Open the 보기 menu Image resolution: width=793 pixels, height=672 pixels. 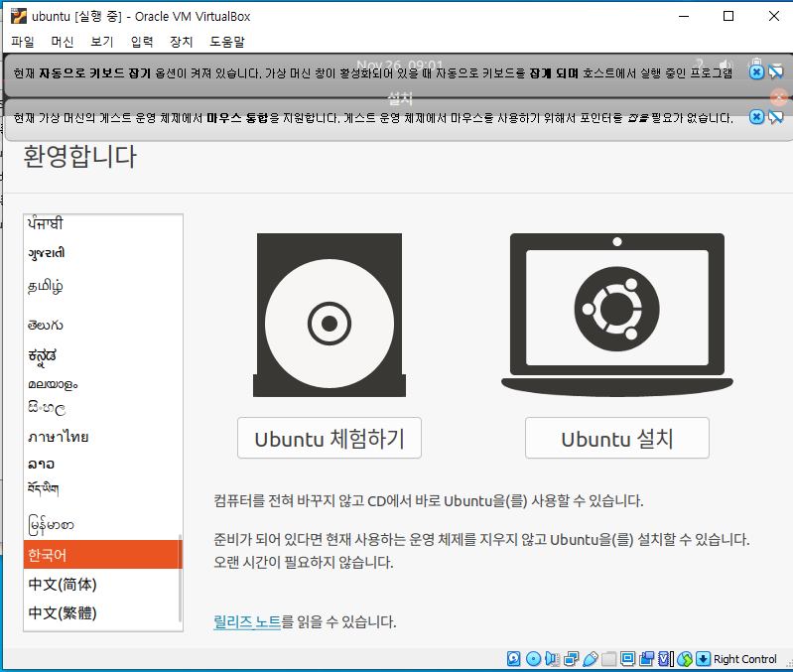101,42
